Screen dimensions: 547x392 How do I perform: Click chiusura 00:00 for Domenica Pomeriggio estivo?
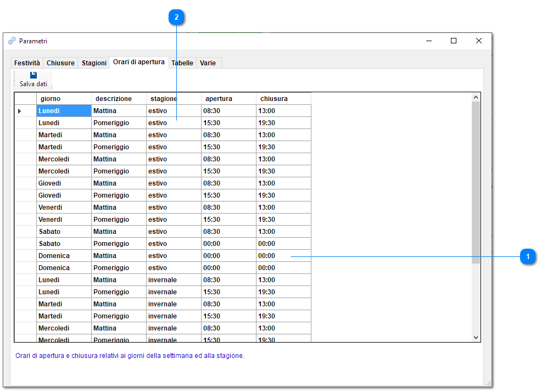click(283, 268)
